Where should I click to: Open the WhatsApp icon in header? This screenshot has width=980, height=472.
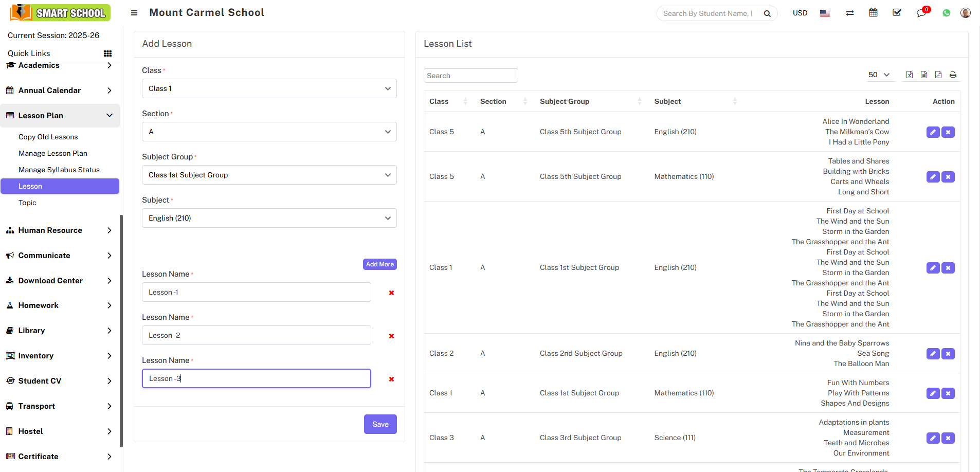pyautogui.click(x=946, y=13)
